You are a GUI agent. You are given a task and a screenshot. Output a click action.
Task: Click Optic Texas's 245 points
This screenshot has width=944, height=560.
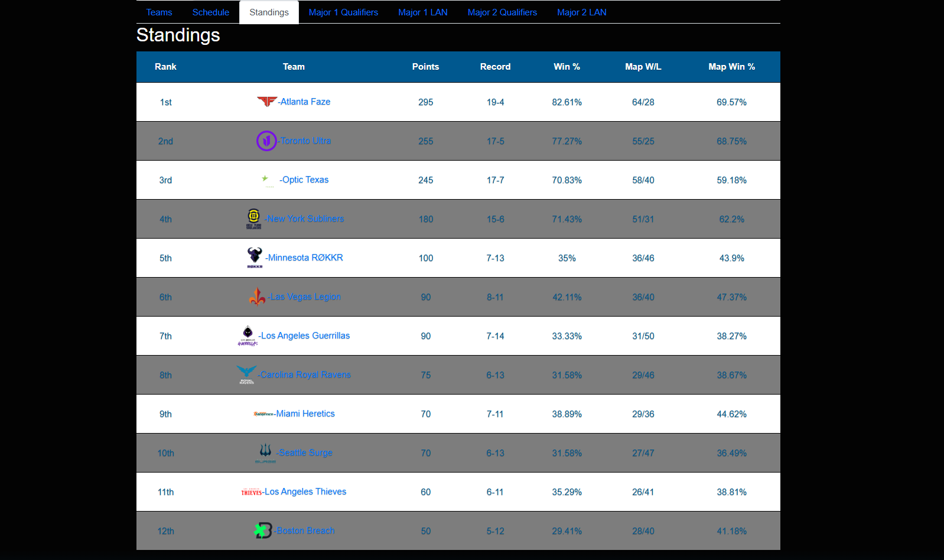pyautogui.click(x=425, y=180)
